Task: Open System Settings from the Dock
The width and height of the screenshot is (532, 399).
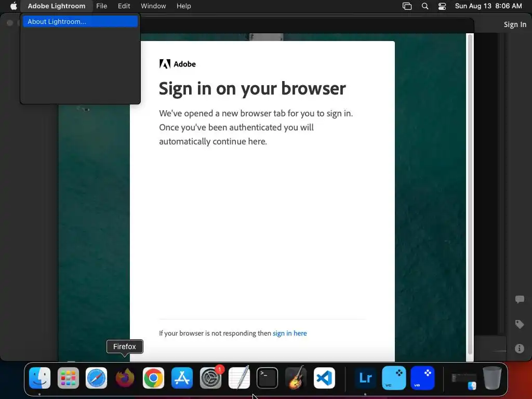Action: 210,378
